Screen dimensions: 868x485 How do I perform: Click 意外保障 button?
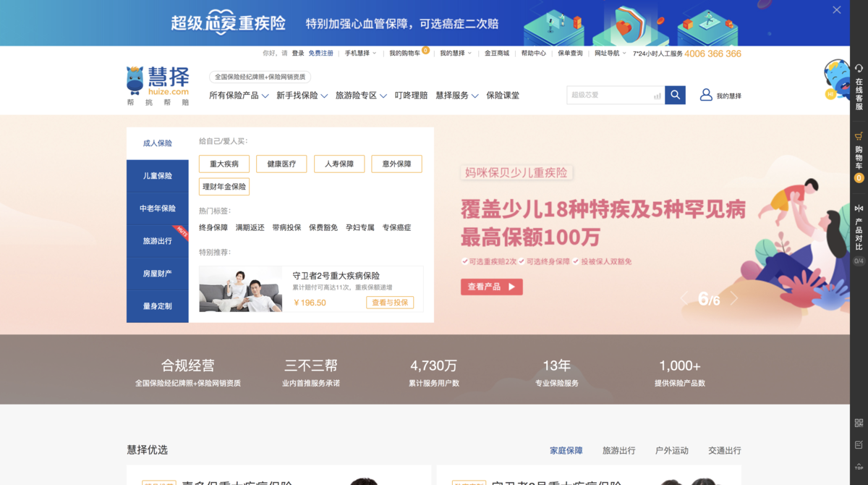(396, 164)
